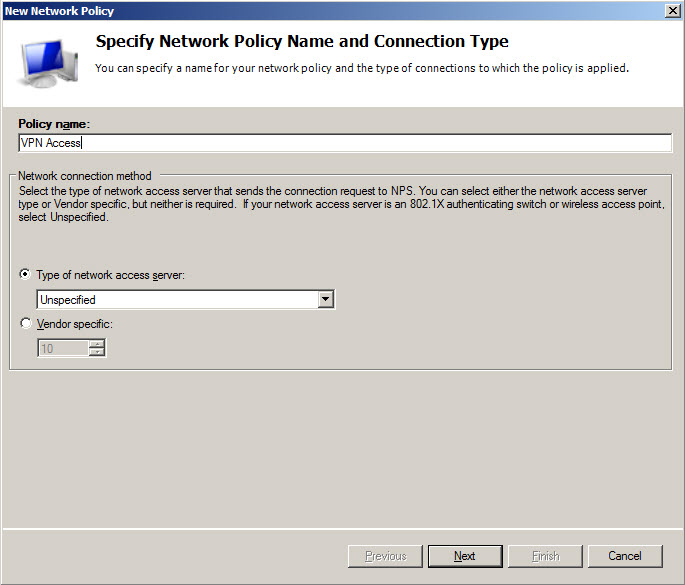Open the Unspecified server type dropdown
The height and width of the screenshot is (585, 685).
coord(325,299)
